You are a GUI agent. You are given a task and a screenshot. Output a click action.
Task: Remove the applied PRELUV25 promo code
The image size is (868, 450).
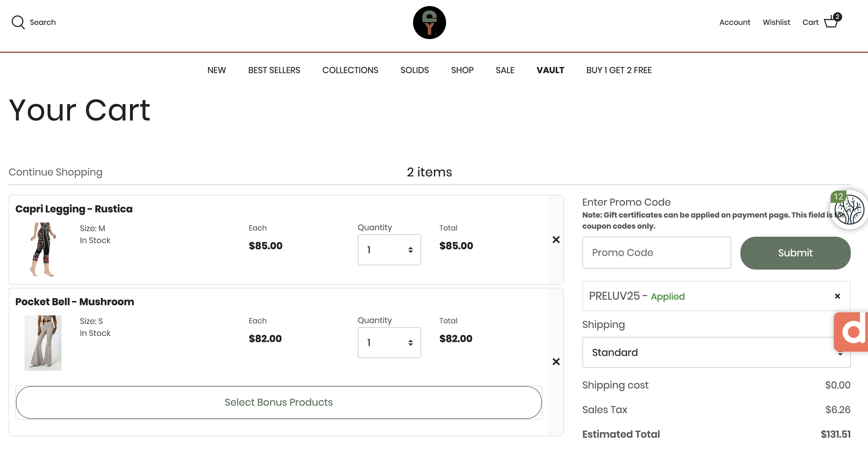(837, 296)
